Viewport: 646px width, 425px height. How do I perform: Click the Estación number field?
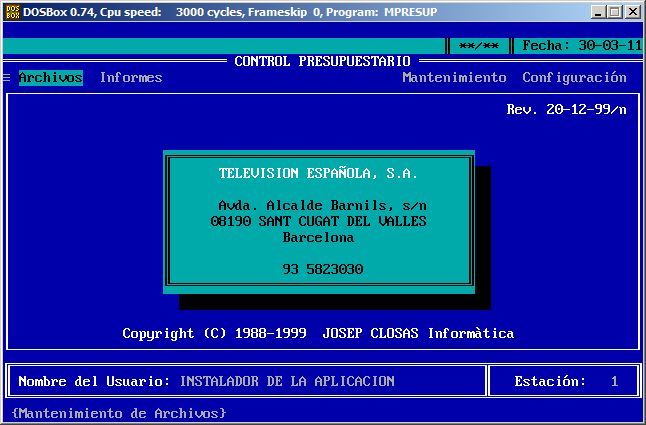(614, 381)
